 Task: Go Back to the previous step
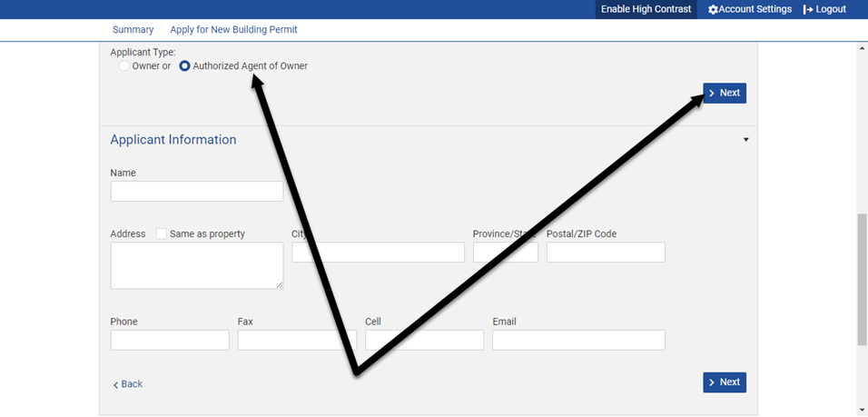pyautogui.click(x=128, y=384)
